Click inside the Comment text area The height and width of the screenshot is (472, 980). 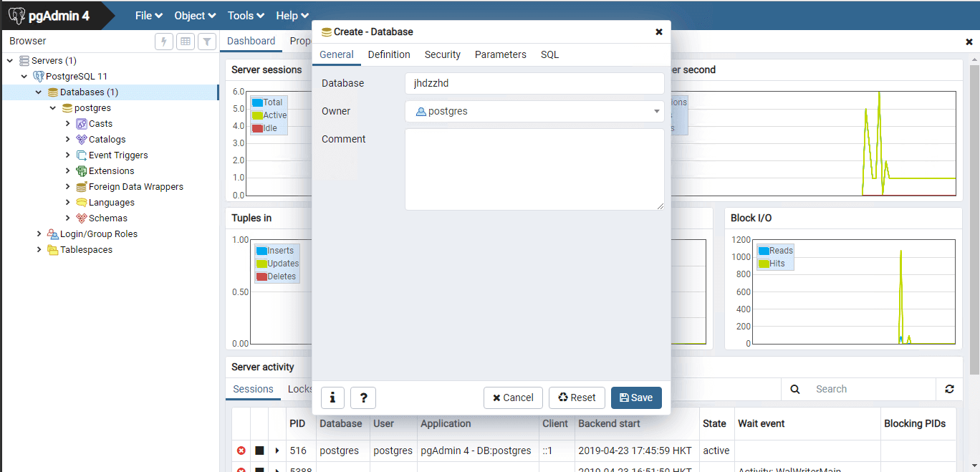point(534,169)
